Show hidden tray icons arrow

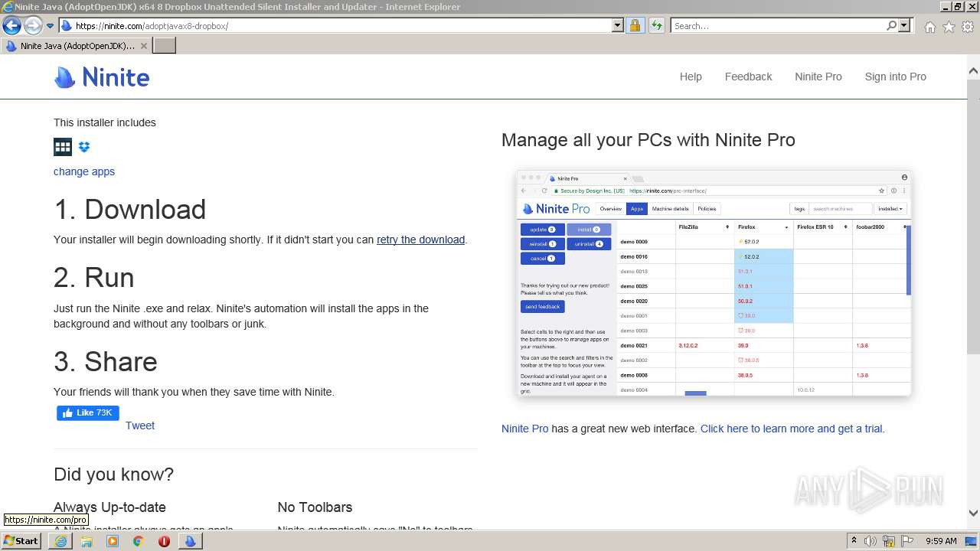(854, 541)
